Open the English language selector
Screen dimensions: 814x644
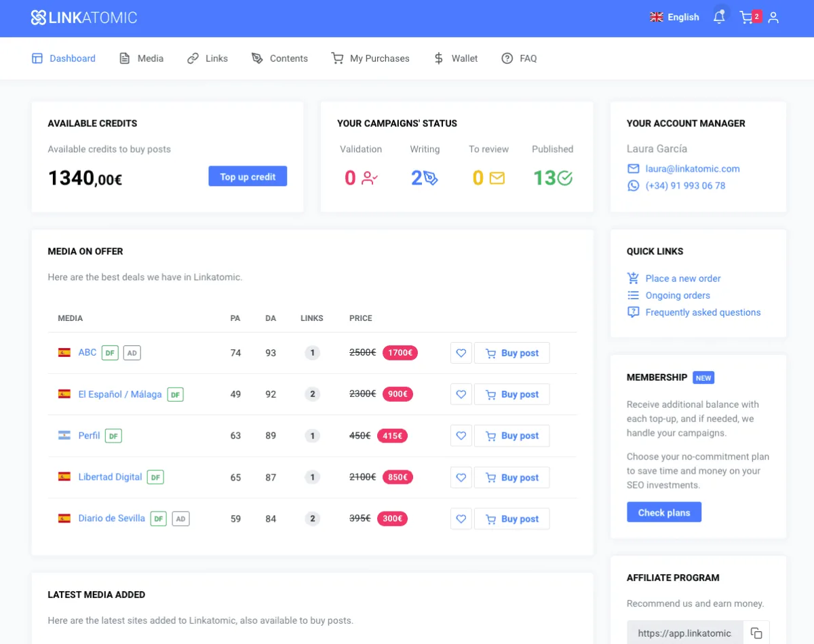tap(674, 18)
